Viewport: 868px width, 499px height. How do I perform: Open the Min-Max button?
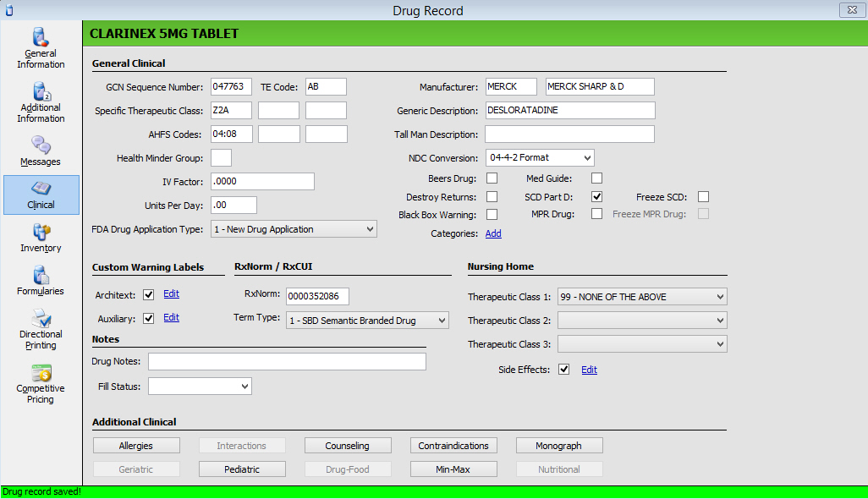click(x=453, y=469)
